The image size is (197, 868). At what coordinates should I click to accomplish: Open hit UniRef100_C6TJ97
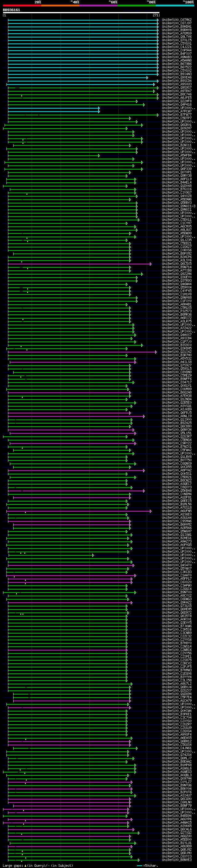pos(176,24)
